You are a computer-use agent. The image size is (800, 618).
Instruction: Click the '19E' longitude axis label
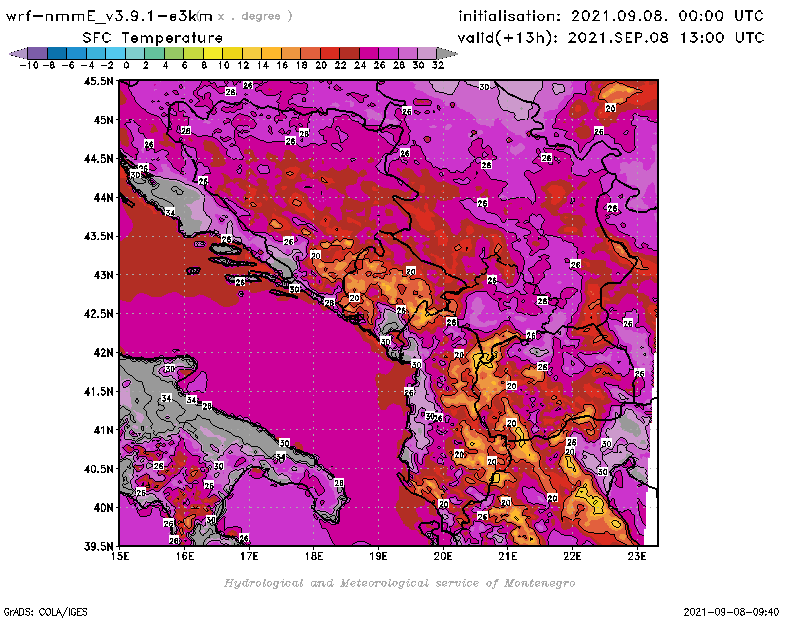point(379,556)
